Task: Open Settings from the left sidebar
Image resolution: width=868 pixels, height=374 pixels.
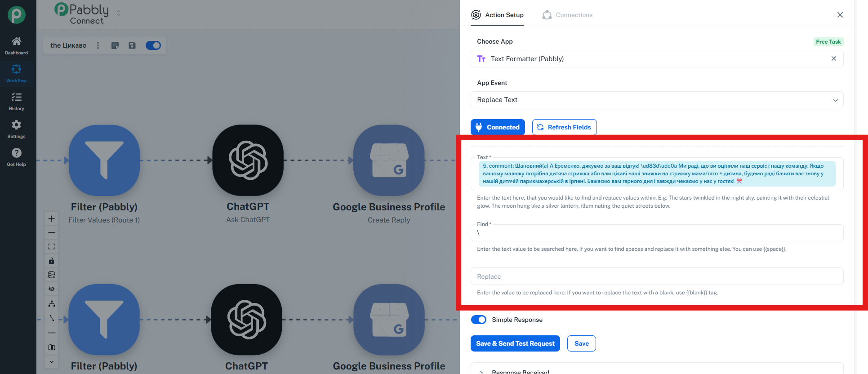Action: tap(17, 129)
